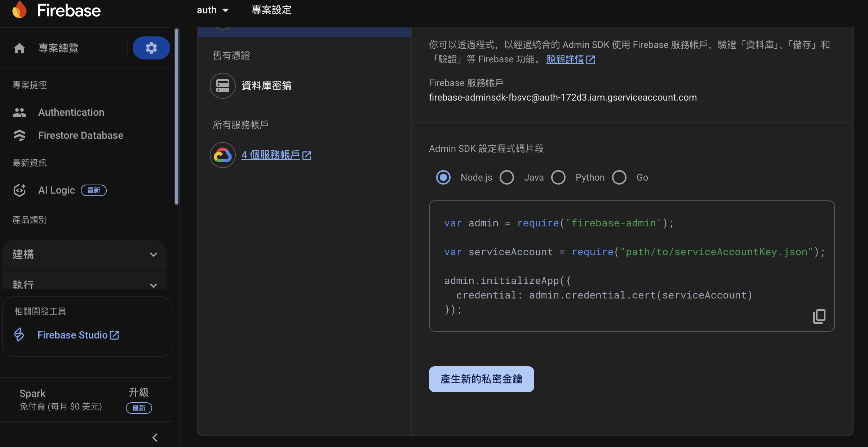868x447 pixels.
Task: Click the service account email address
Action: [563, 97]
